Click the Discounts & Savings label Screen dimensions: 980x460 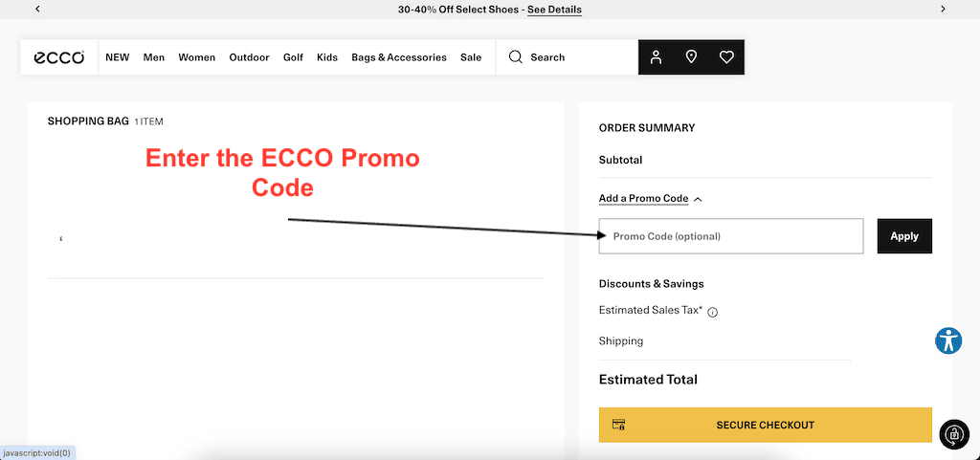(651, 284)
